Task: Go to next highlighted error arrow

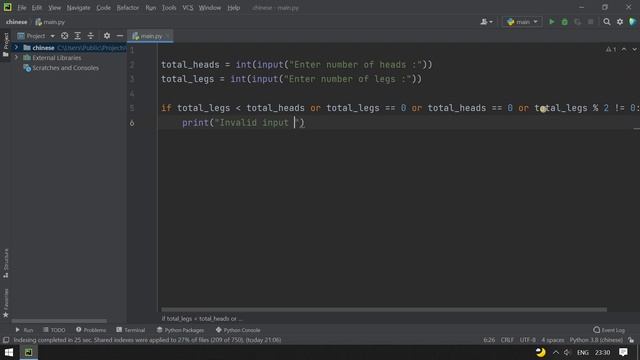Action: pyautogui.click(x=634, y=49)
